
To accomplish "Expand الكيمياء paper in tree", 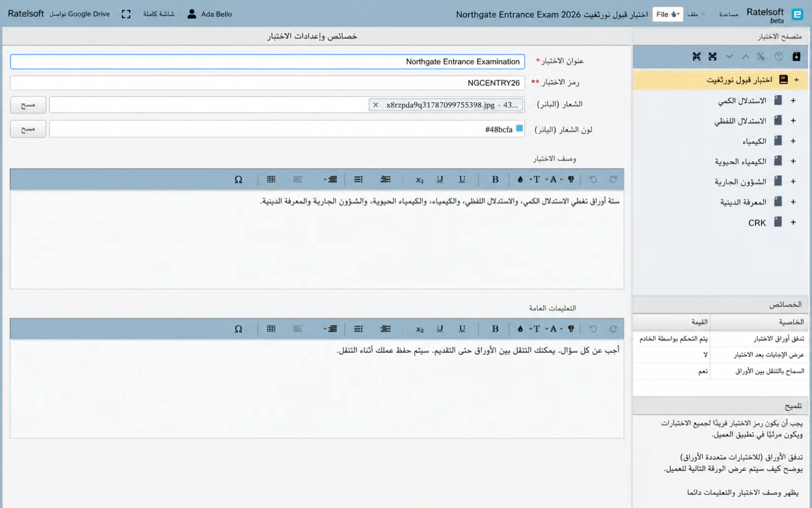I will 793,141.
